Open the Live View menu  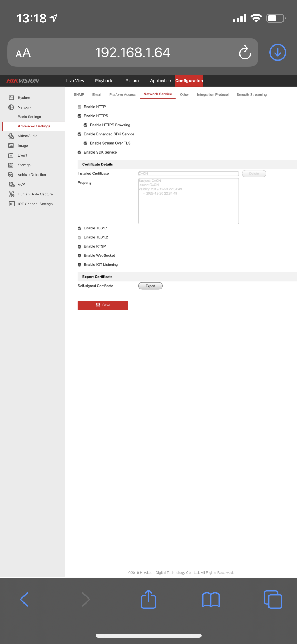[x=75, y=81]
